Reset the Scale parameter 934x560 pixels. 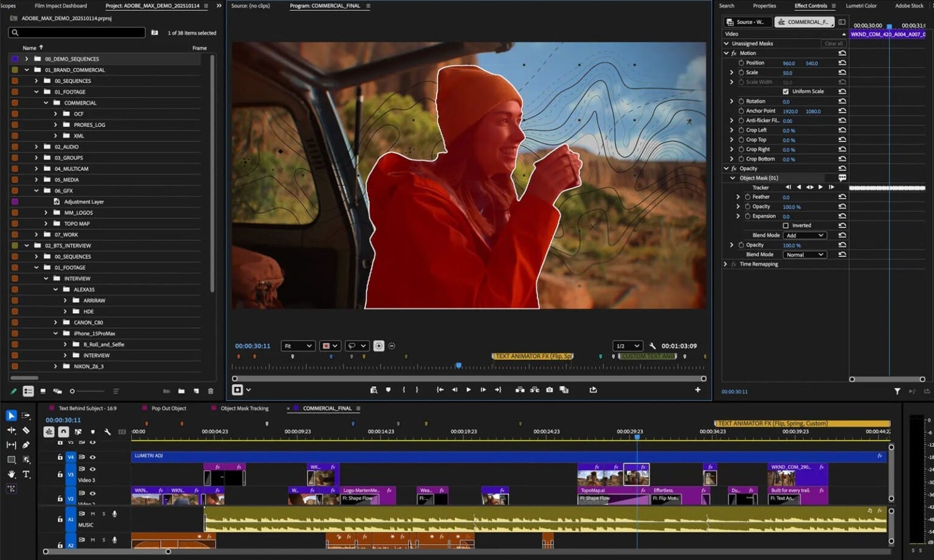(x=842, y=72)
